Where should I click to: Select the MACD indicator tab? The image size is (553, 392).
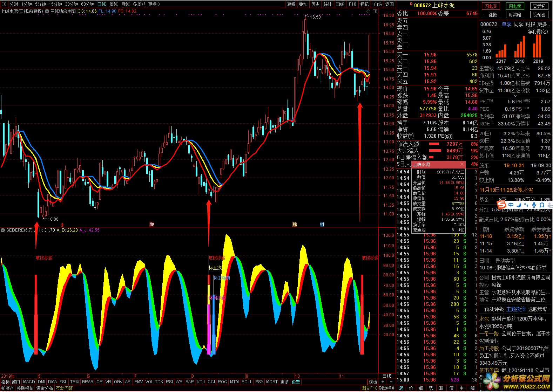29,382
